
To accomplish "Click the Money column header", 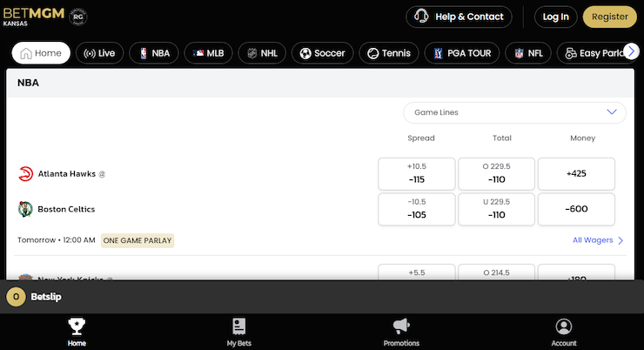I will click(x=582, y=138).
